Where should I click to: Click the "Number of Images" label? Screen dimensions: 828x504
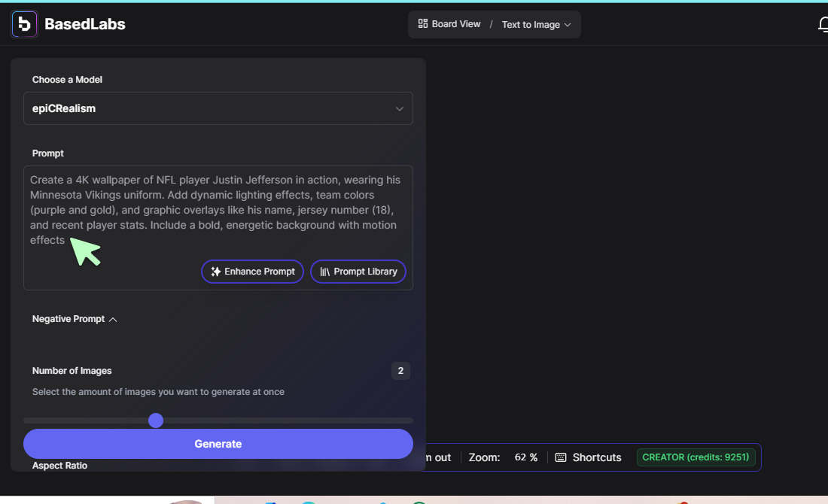point(72,371)
